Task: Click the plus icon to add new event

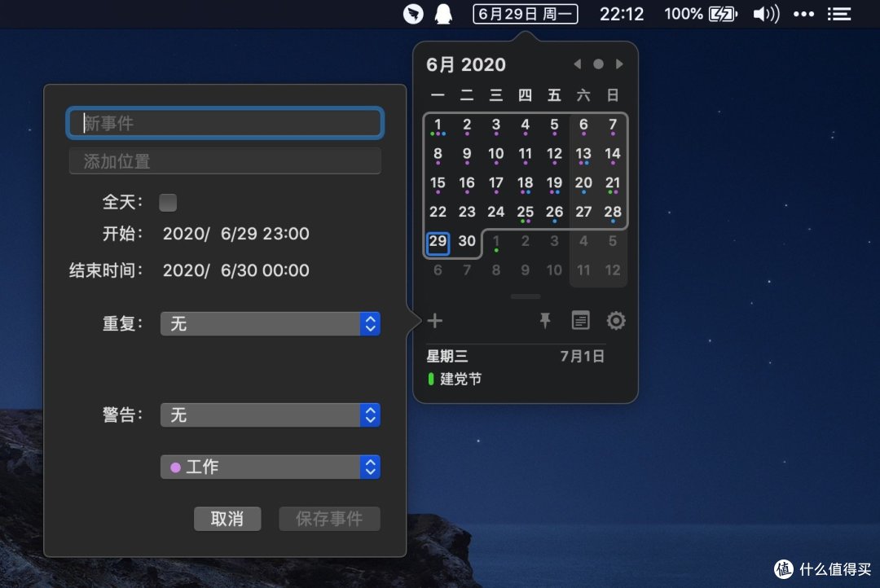Action: [x=434, y=320]
